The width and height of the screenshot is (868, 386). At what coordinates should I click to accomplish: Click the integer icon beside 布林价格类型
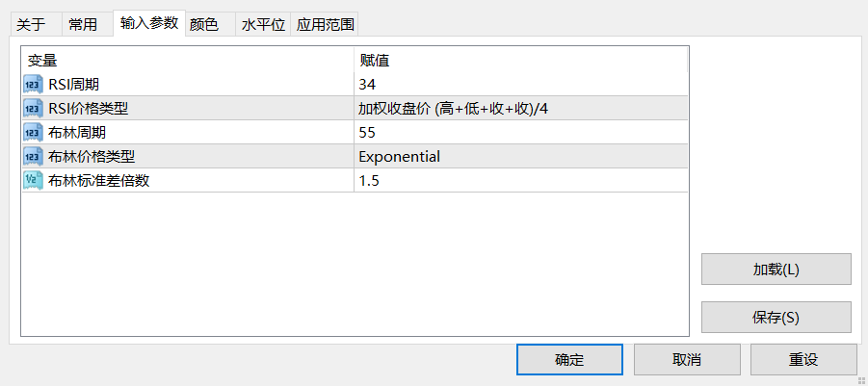(33, 157)
